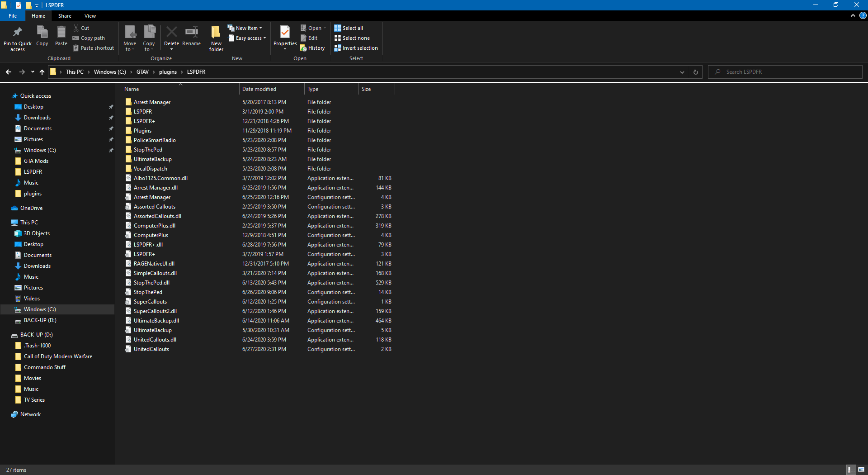Open the New item dropdown
The height and width of the screenshot is (475, 868).
tap(245, 28)
